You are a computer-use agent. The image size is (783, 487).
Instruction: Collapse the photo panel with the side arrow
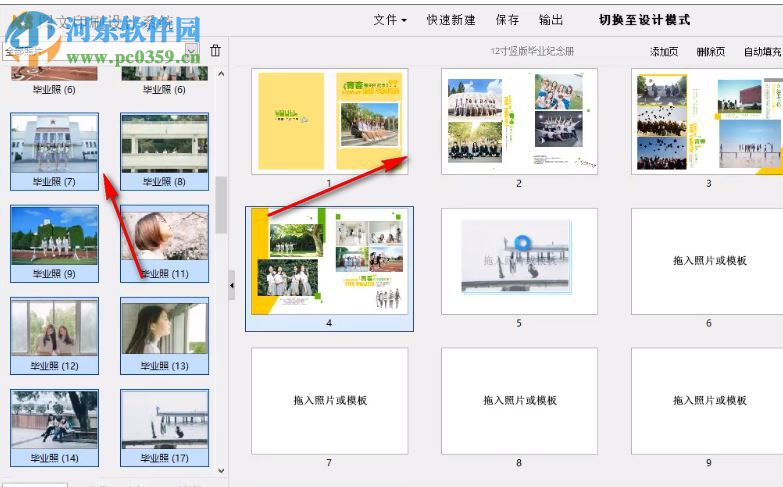(x=232, y=285)
